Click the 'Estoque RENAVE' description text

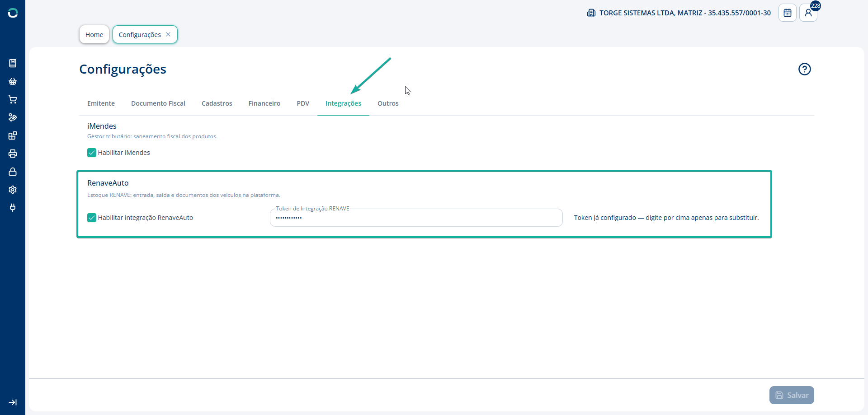click(x=184, y=195)
